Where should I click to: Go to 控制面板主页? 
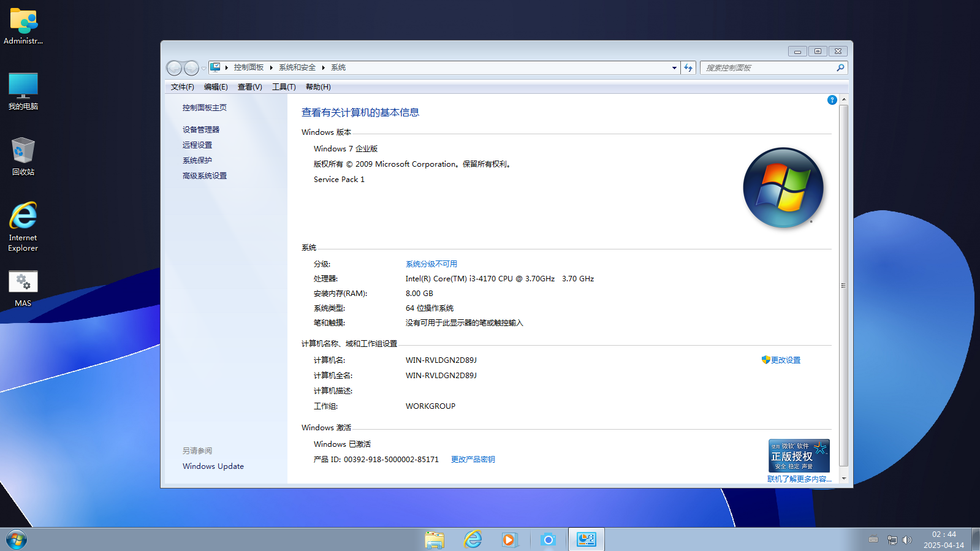point(205,108)
